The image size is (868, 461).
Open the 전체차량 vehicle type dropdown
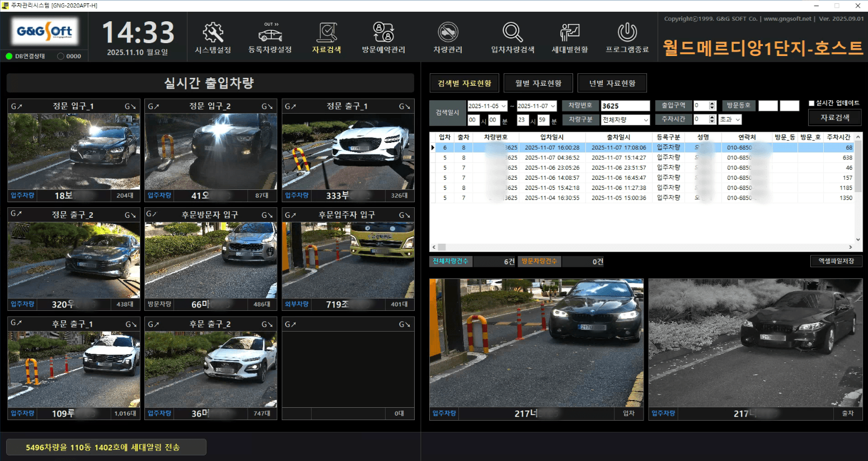[x=645, y=120]
